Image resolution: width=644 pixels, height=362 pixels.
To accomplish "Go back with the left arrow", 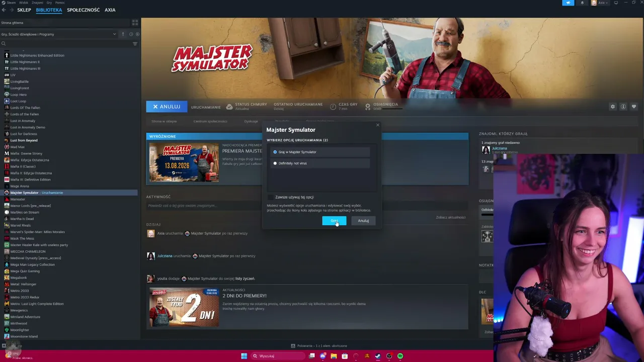I will [4, 10].
